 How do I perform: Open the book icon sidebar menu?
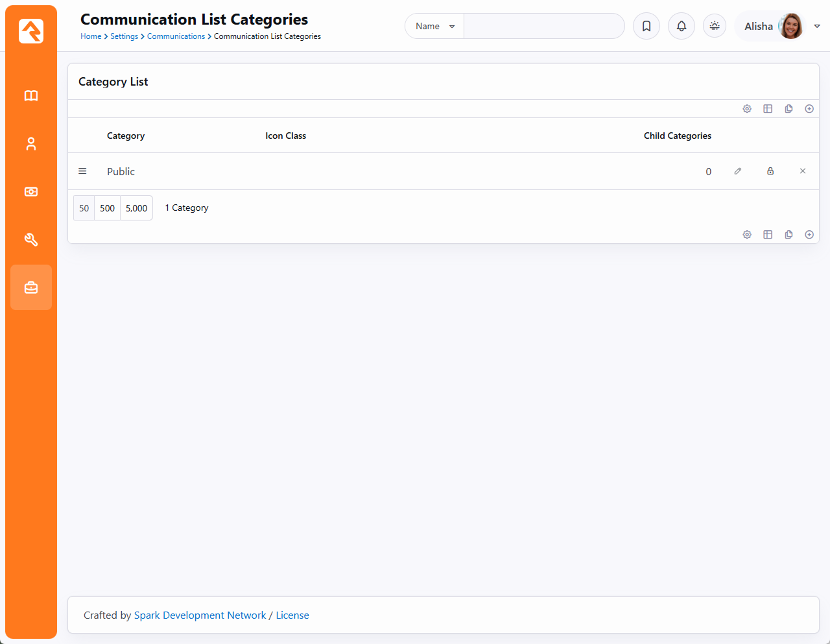pos(31,96)
